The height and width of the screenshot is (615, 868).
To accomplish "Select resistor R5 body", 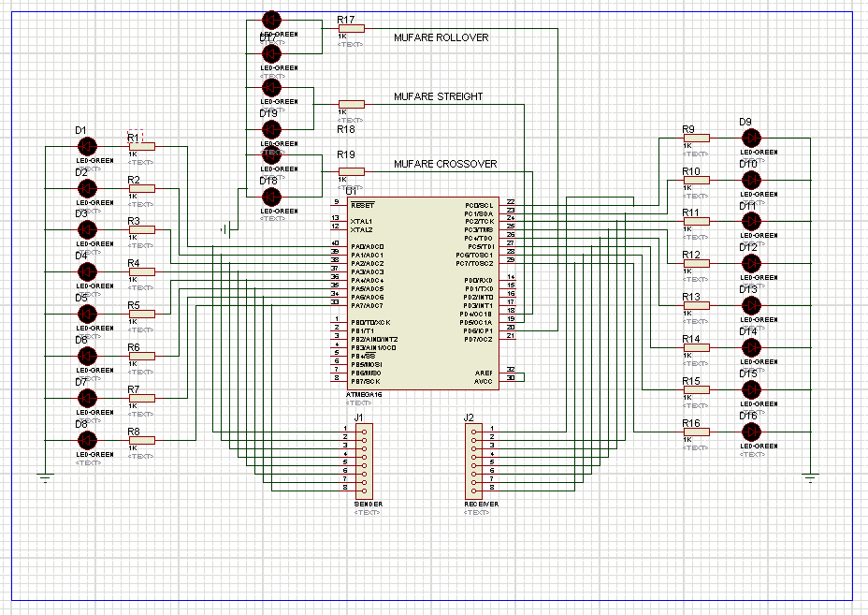I will 142,315.
